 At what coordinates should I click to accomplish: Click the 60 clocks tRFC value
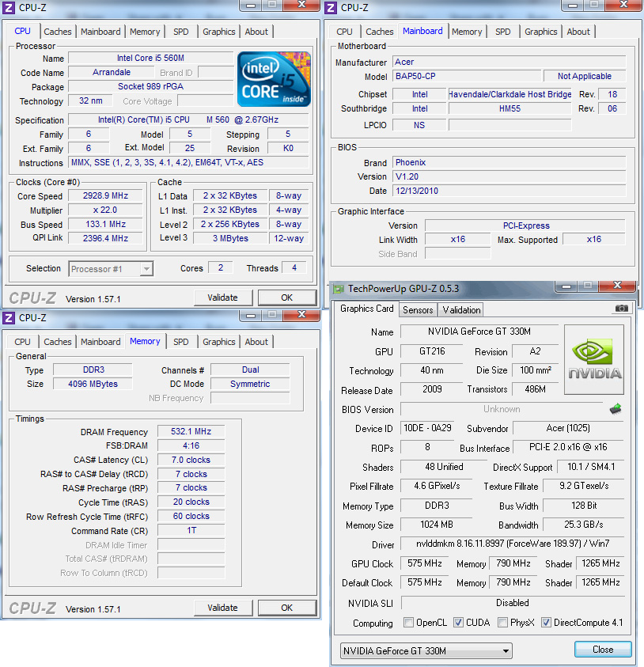pos(191,516)
